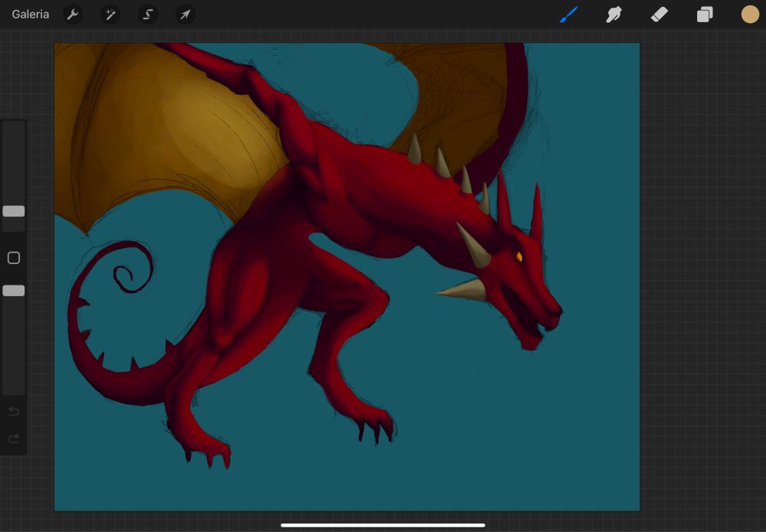Select the Eraser tool
The height and width of the screenshot is (532, 766).
pos(659,15)
